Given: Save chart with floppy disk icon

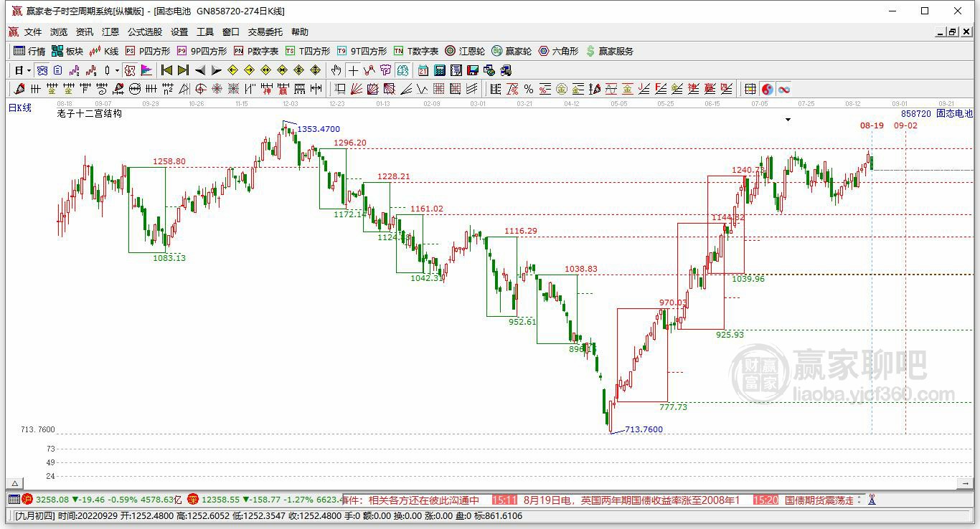Looking at the screenshot, I should (x=473, y=70).
